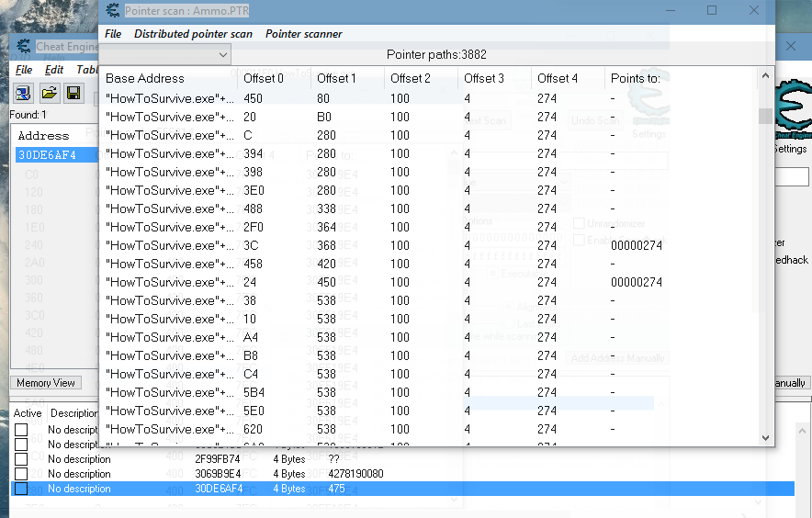This screenshot has width=812, height=518.
Task: Open File menu in Pointer scan window
Action: click(113, 34)
